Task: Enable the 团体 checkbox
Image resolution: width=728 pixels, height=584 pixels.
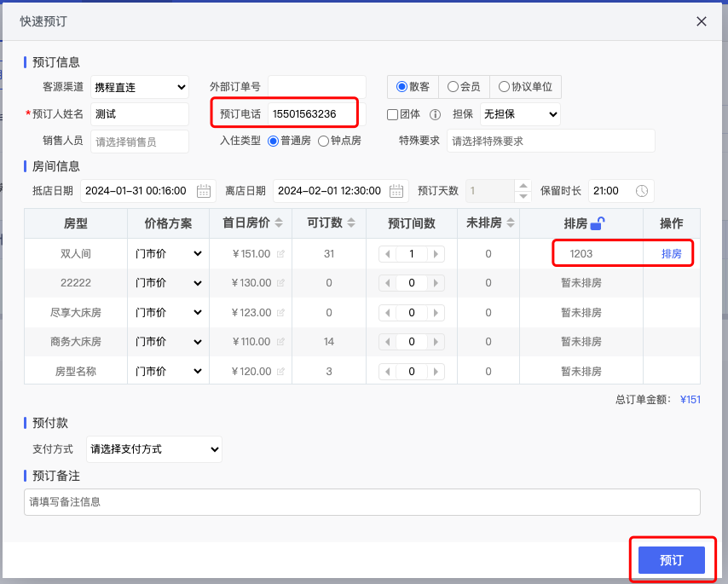Action: coord(392,114)
